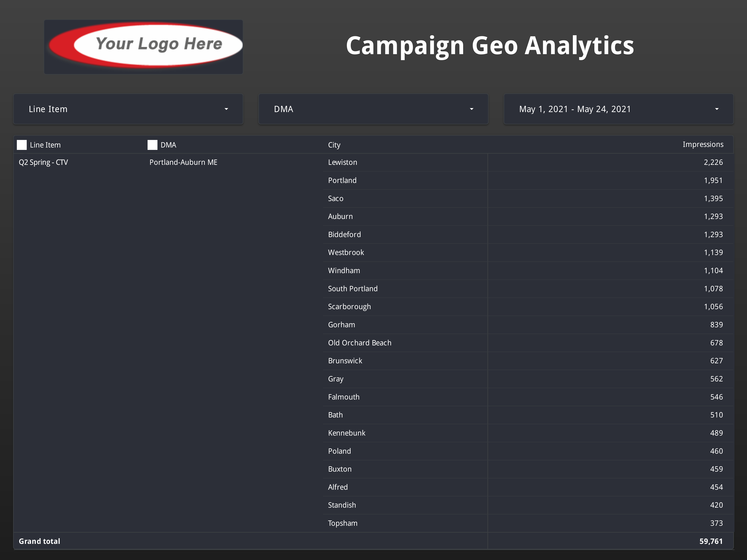Click the 839 impressions value
Image resolution: width=747 pixels, height=560 pixels.
pyautogui.click(x=716, y=325)
